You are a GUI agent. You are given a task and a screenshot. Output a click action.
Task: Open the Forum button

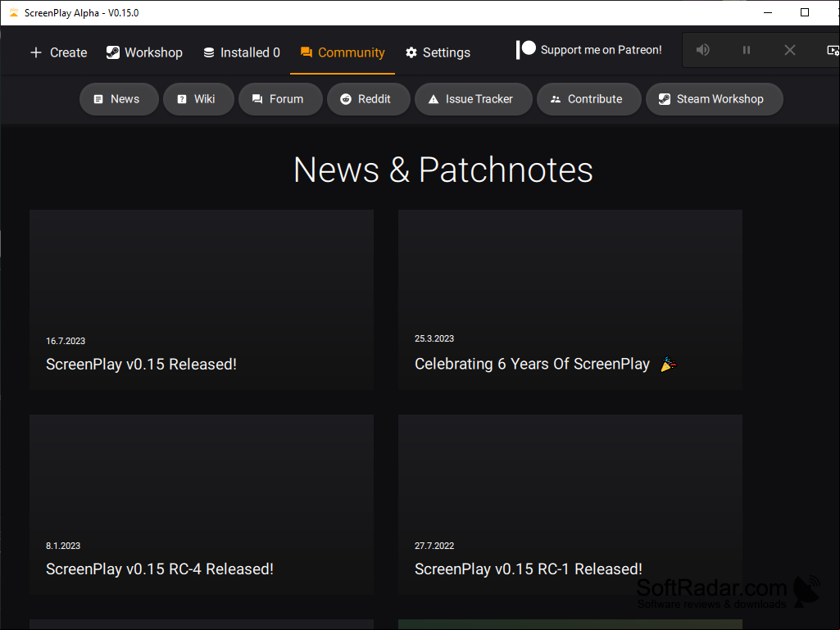point(280,99)
